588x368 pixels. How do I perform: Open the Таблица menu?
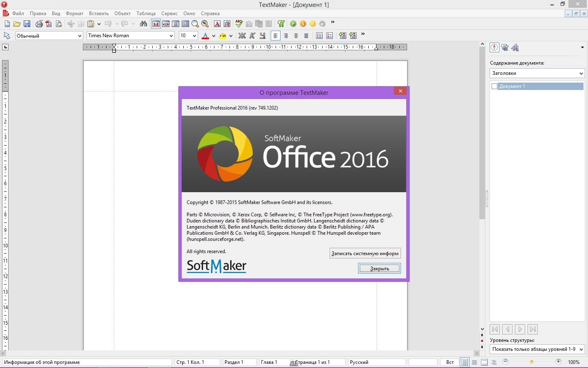pyautogui.click(x=146, y=13)
